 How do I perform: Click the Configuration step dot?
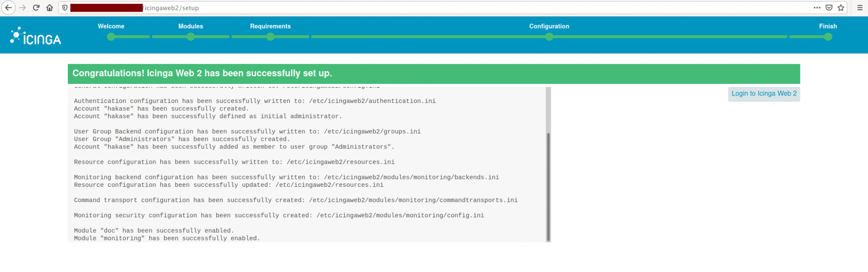click(549, 37)
